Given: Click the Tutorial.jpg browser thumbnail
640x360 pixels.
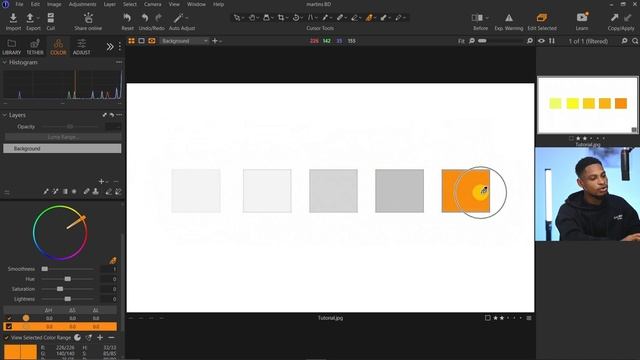Looking at the screenshot, I should [x=587, y=105].
